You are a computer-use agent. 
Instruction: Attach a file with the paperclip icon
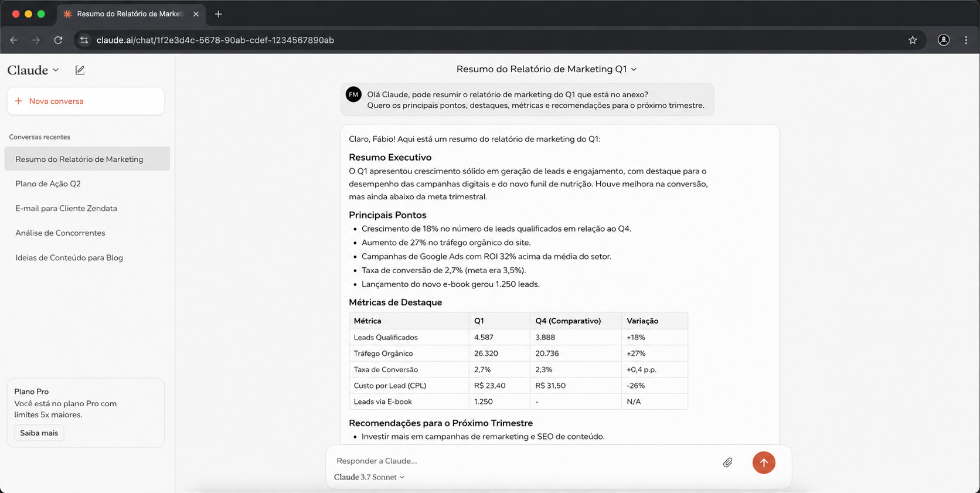[727, 463]
